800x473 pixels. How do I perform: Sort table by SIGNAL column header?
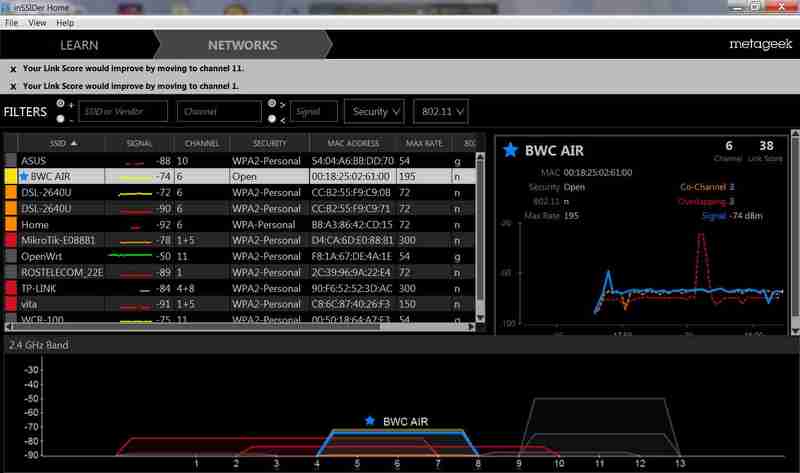coord(139,143)
